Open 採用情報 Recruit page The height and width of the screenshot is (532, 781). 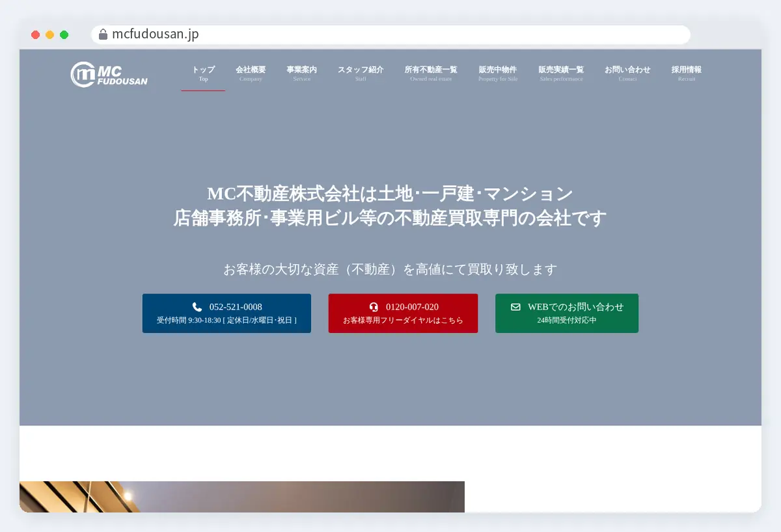click(x=687, y=73)
